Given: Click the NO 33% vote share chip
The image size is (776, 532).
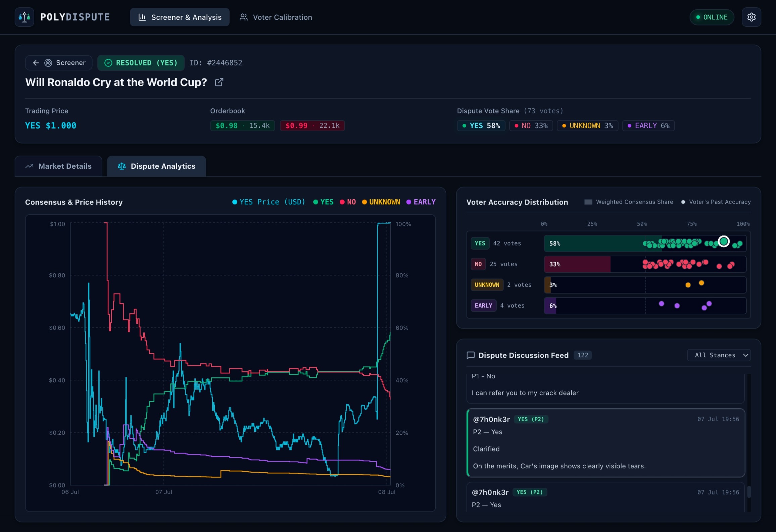Looking at the screenshot, I should [531, 126].
